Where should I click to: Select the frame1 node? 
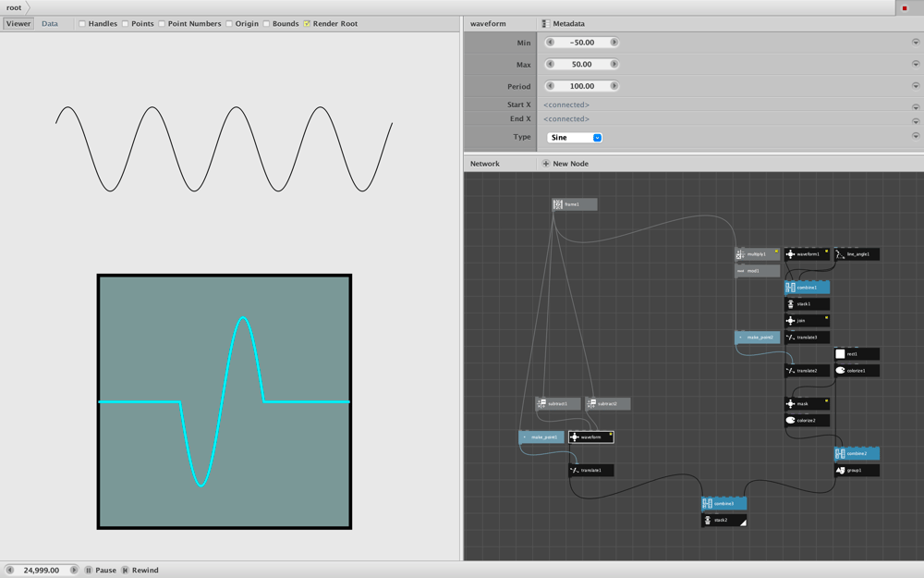575,204
